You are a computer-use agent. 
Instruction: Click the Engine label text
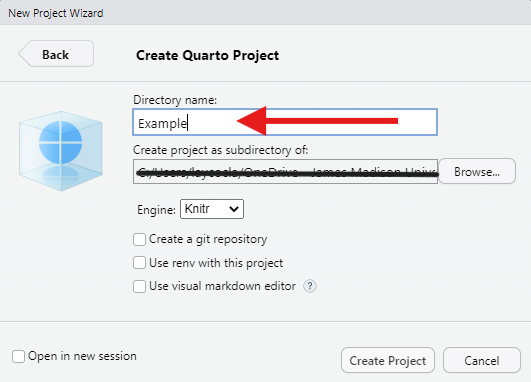point(156,210)
